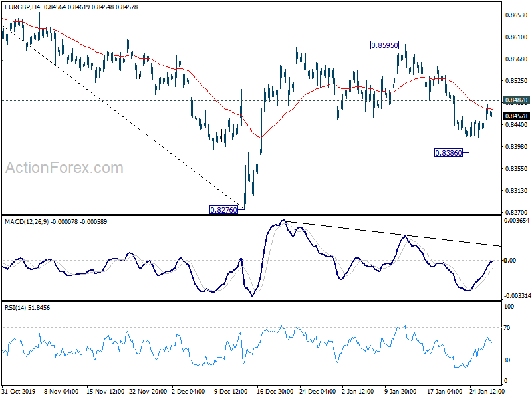Click the 16 Dec 20:00 time label

point(275,392)
